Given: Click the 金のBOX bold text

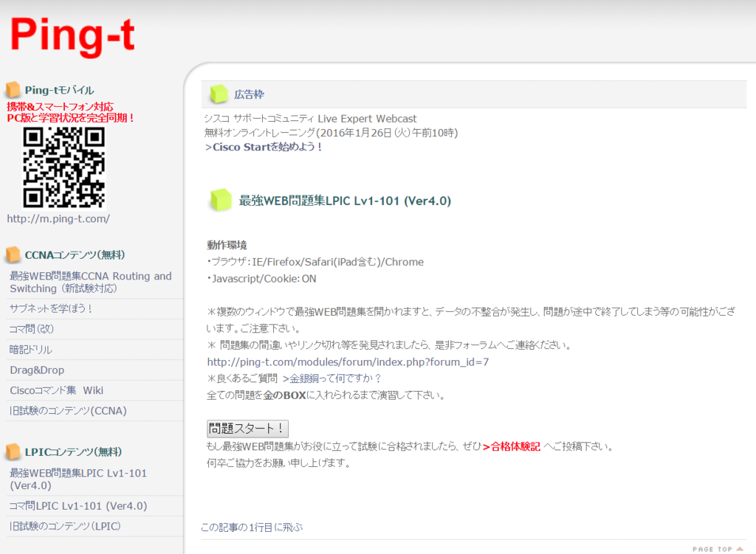Looking at the screenshot, I should 284,395.
